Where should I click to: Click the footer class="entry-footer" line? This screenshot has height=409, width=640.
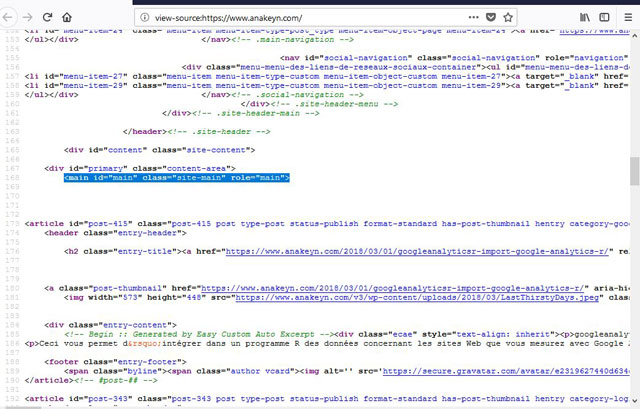click(115, 362)
